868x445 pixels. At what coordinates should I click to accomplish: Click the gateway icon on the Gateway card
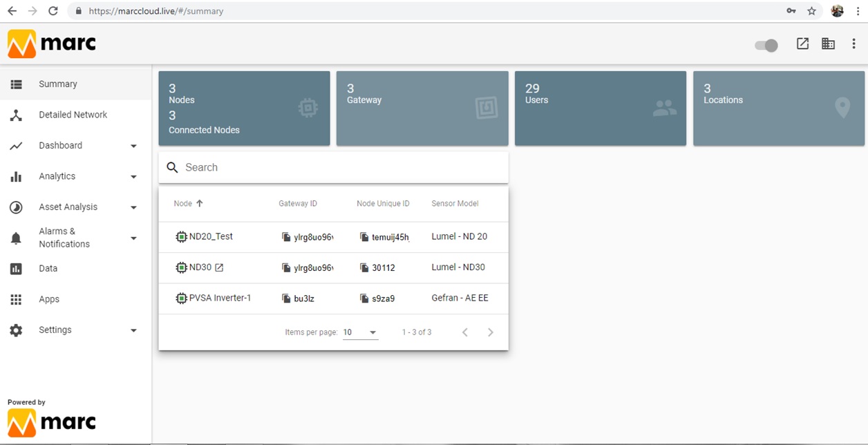[x=487, y=108]
